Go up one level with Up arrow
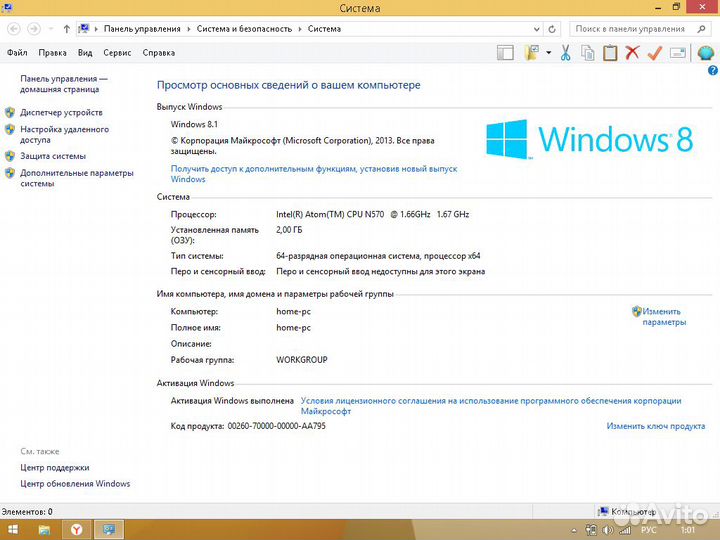The width and height of the screenshot is (720, 540). coord(67,29)
